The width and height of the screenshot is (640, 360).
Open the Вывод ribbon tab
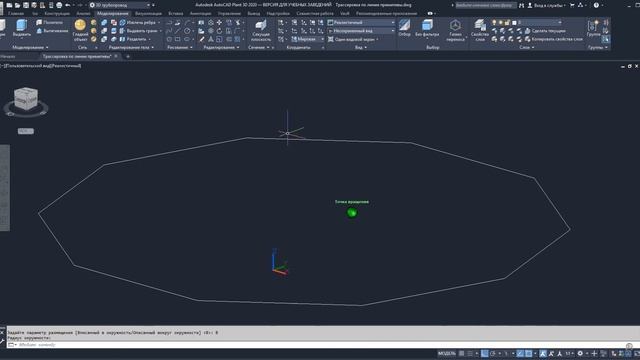pos(253,13)
